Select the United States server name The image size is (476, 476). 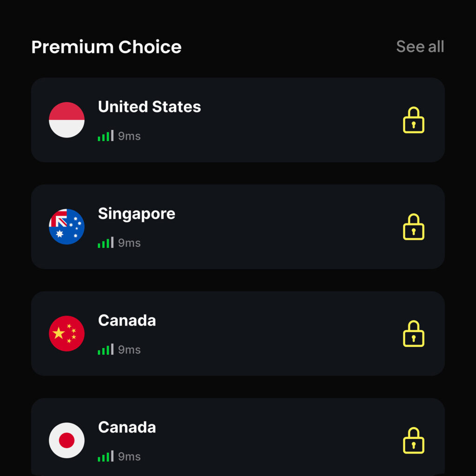pos(149,107)
